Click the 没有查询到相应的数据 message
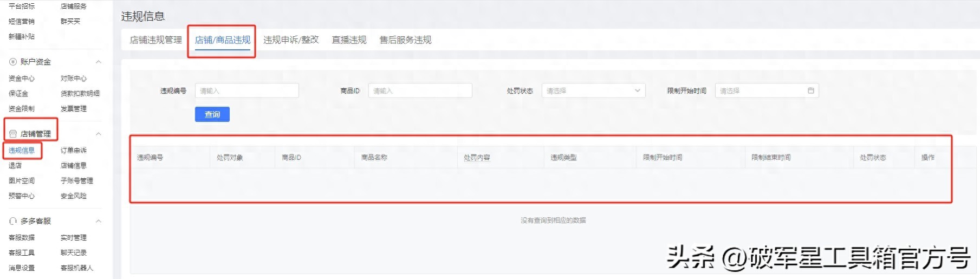980x279 pixels. (x=553, y=220)
